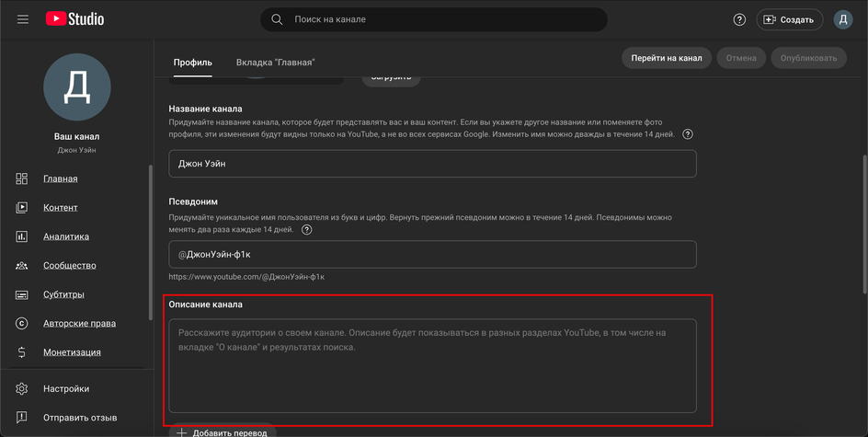This screenshot has width=868, height=437.
Task: Open the hamburger menu icon
Action: click(23, 19)
